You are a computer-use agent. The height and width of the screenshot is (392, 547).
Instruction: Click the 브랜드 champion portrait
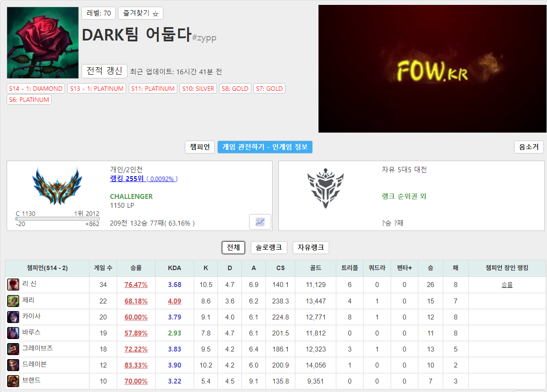pos(13,381)
